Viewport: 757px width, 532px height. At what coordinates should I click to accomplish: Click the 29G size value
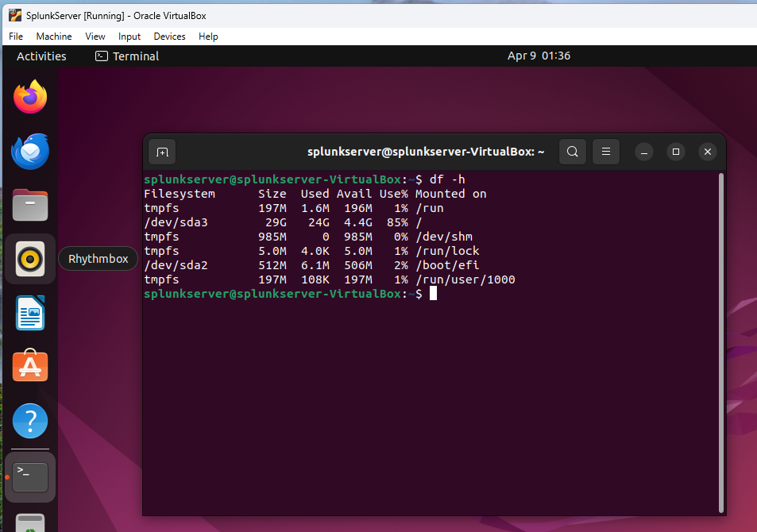pyautogui.click(x=276, y=222)
